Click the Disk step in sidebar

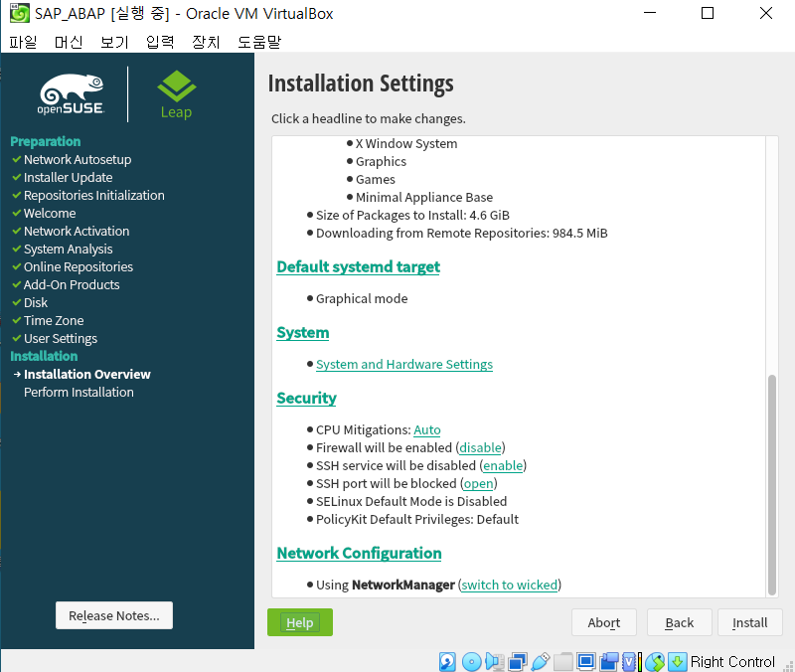pos(36,302)
